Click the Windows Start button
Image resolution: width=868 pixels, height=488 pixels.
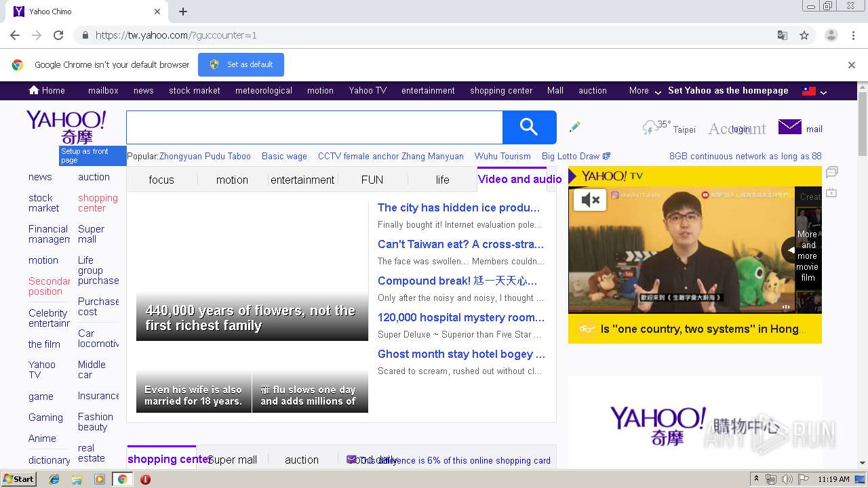[x=19, y=479]
